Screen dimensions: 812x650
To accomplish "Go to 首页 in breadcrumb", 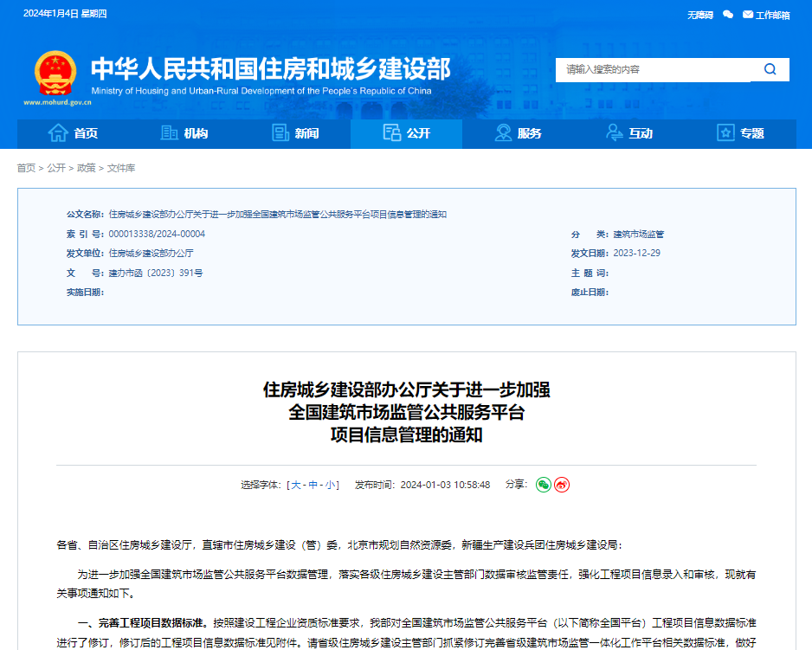I will pyautogui.click(x=27, y=168).
